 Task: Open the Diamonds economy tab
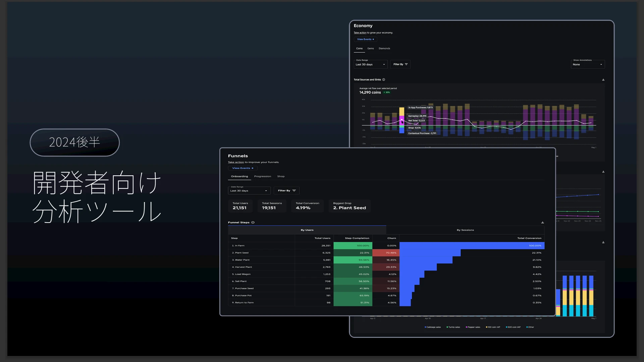(x=384, y=49)
